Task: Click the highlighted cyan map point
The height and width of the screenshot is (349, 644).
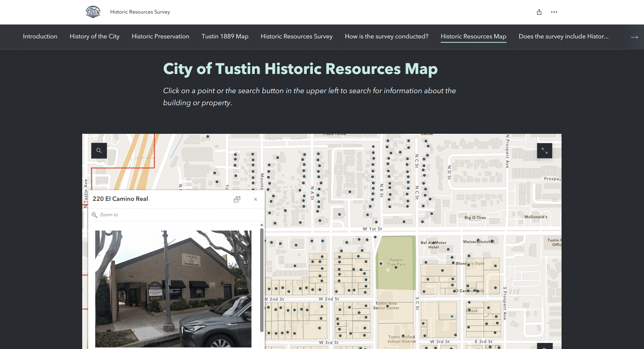Action: [452, 317]
